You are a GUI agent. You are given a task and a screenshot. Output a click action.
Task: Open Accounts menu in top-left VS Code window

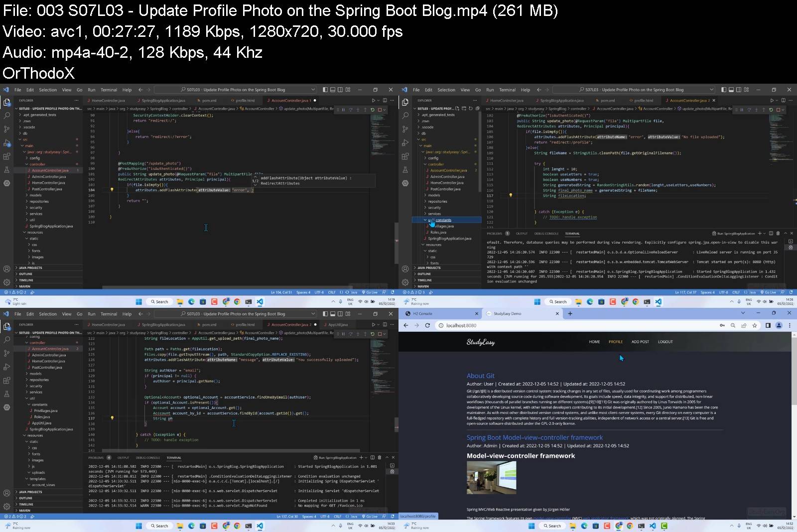(7, 269)
